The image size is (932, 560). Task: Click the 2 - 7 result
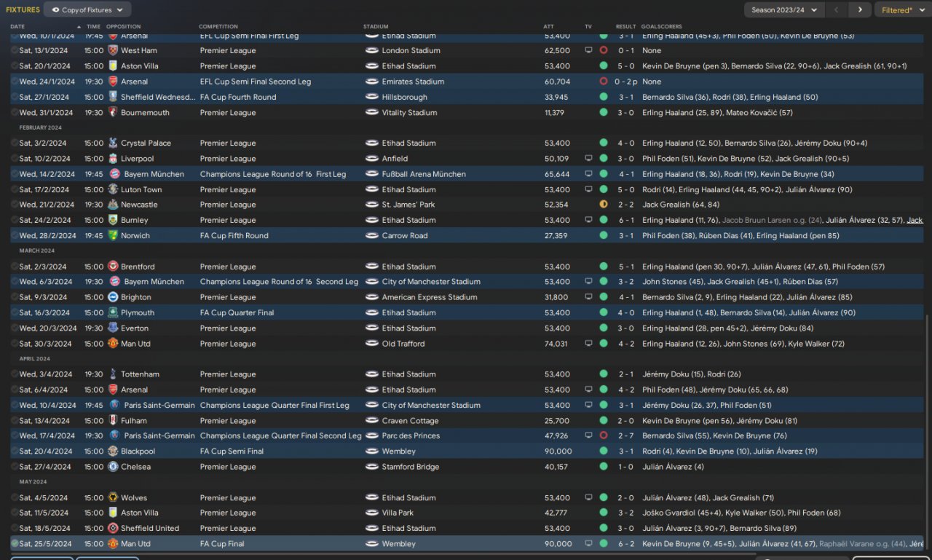[x=625, y=436]
